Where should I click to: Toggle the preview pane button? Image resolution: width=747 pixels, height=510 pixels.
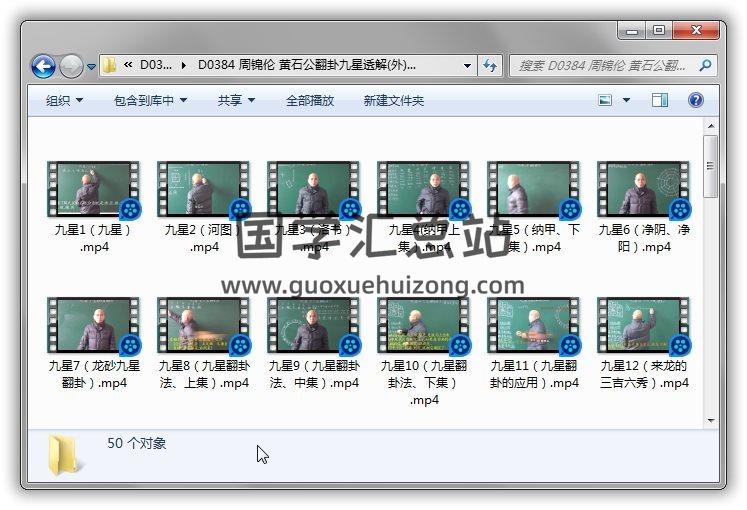(660, 100)
